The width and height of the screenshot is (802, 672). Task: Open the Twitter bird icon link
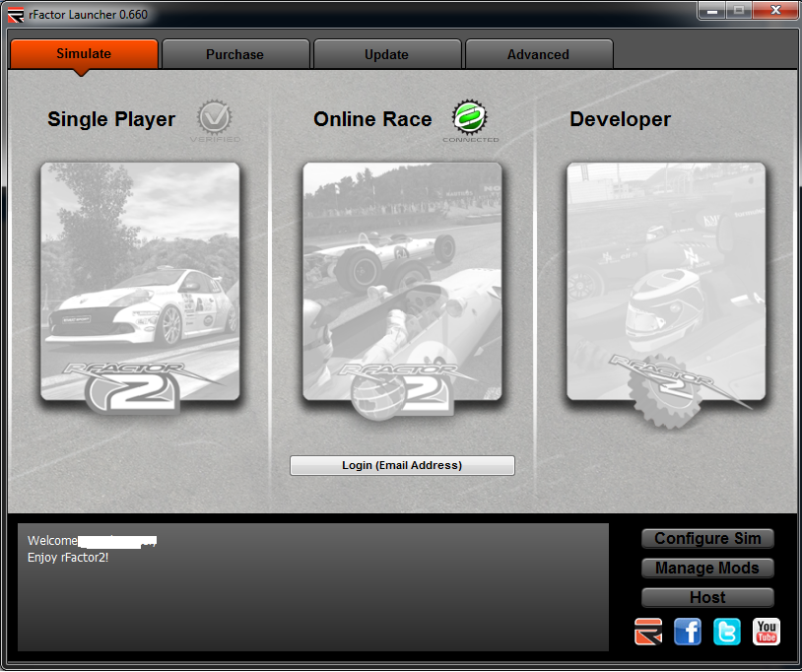[727, 632]
